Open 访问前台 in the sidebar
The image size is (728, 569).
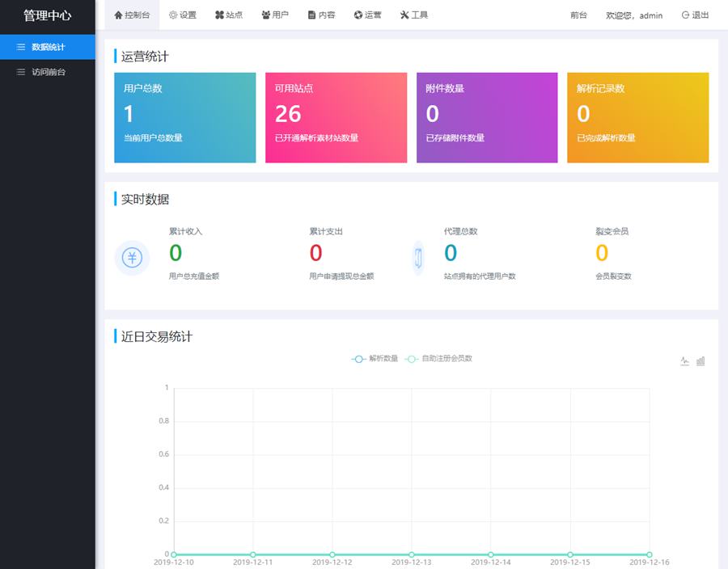pyautogui.click(x=48, y=72)
